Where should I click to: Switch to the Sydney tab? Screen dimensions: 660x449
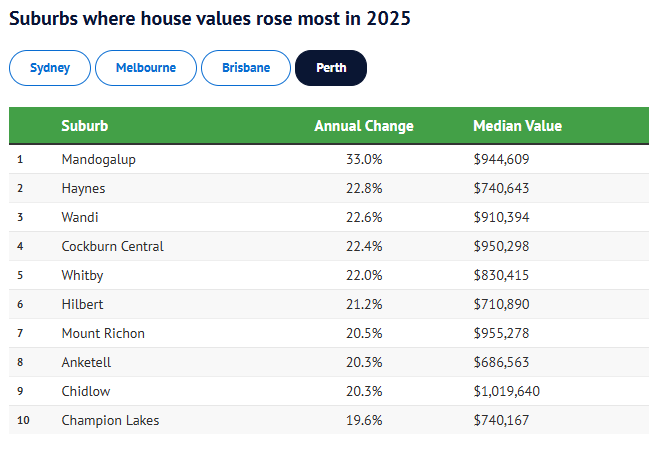click(x=50, y=68)
